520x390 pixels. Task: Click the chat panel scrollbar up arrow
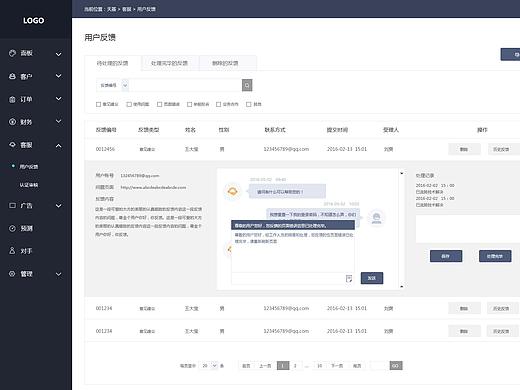click(x=402, y=173)
